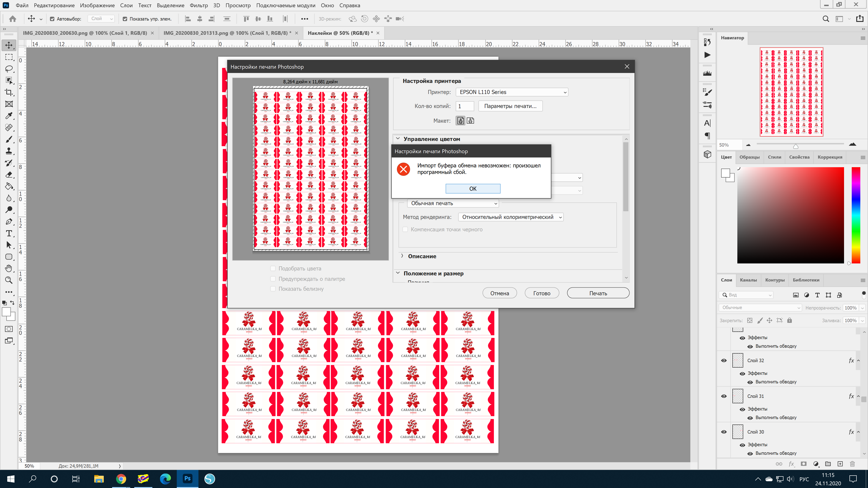
Task: Select portrait layout icon in print dialog
Action: pos(460,121)
